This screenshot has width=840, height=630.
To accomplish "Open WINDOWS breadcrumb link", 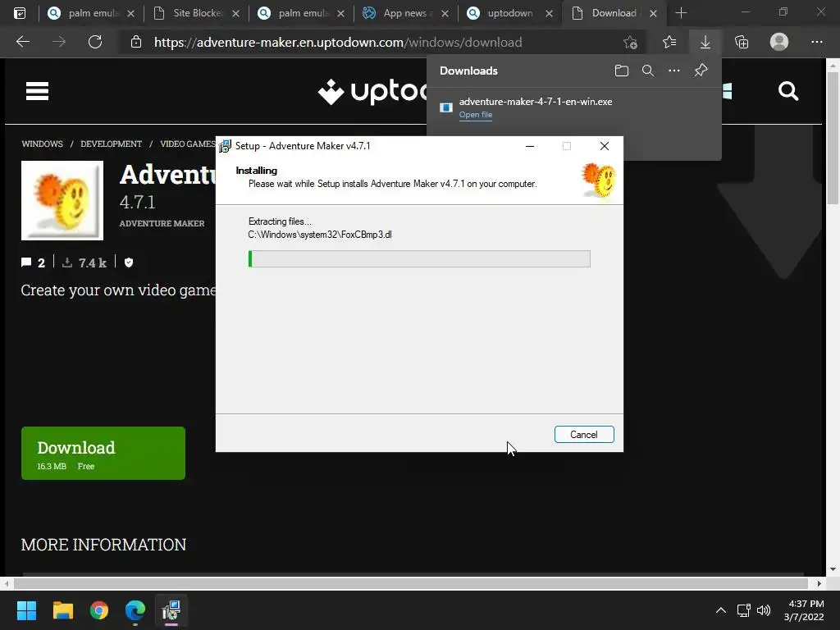I will (43, 144).
